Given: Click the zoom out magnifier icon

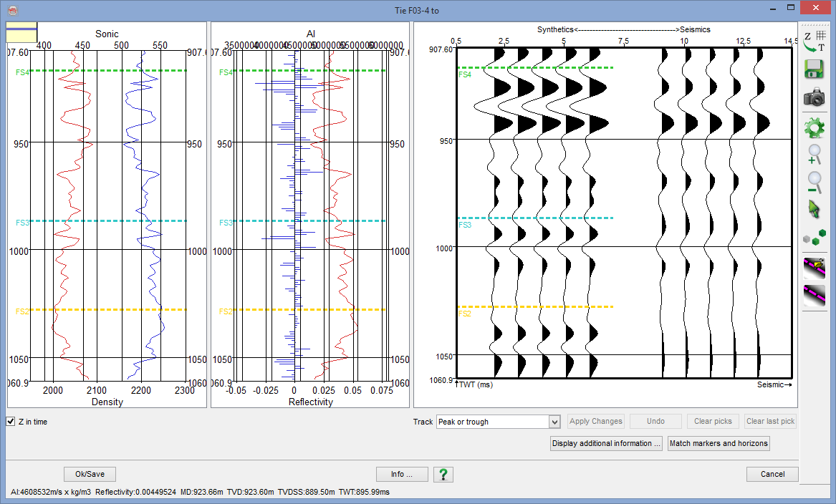Looking at the screenshot, I should click(x=814, y=183).
